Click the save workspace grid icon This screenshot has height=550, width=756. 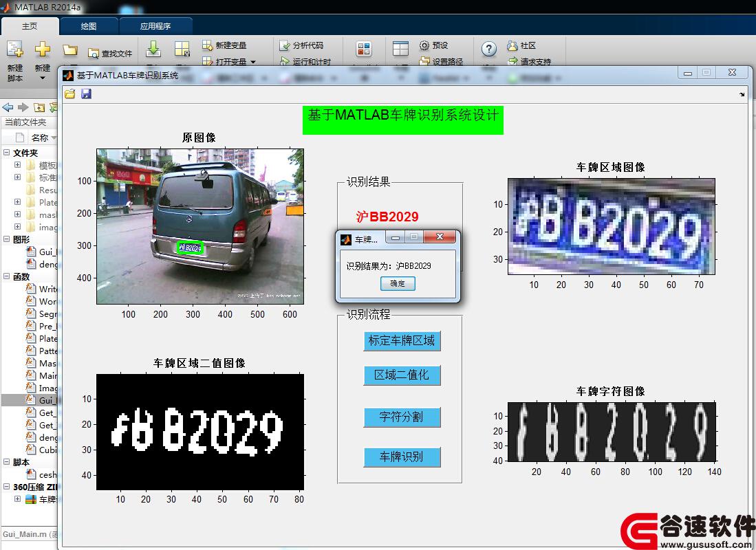coord(182,49)
